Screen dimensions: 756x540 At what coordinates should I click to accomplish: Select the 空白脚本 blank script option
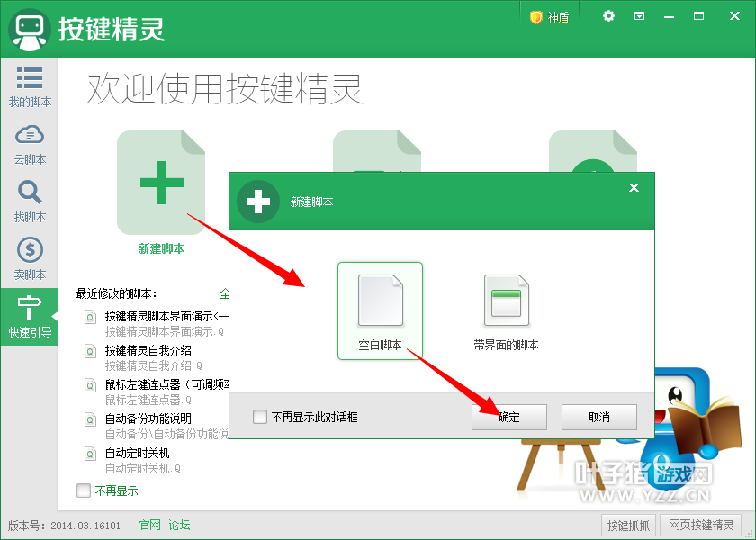pos(380,311)
